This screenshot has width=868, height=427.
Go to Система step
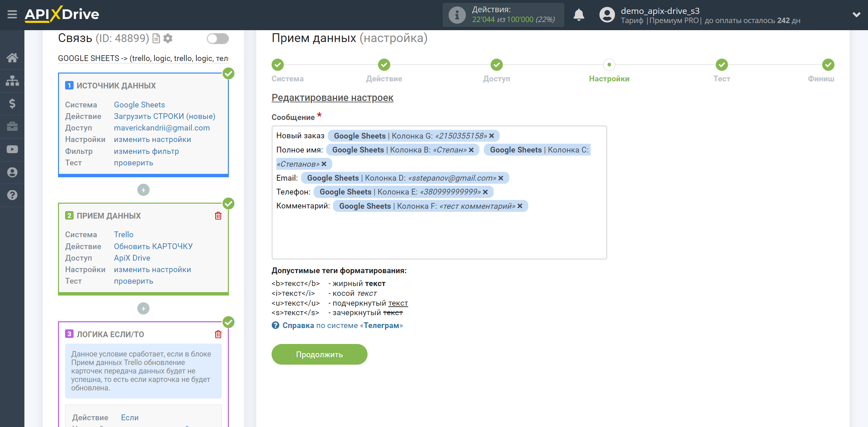pos(278,65)
